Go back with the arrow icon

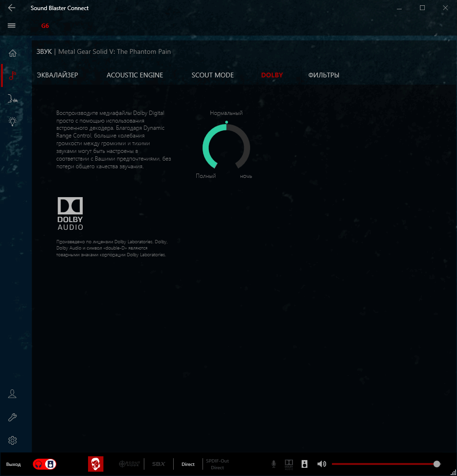pyautogui.click(x=12, y=8)
